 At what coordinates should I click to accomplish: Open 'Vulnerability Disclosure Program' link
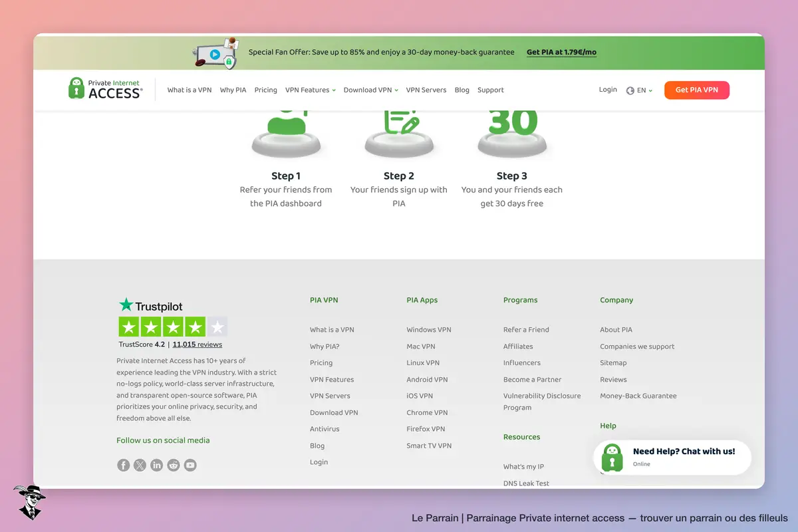[542, 402]
